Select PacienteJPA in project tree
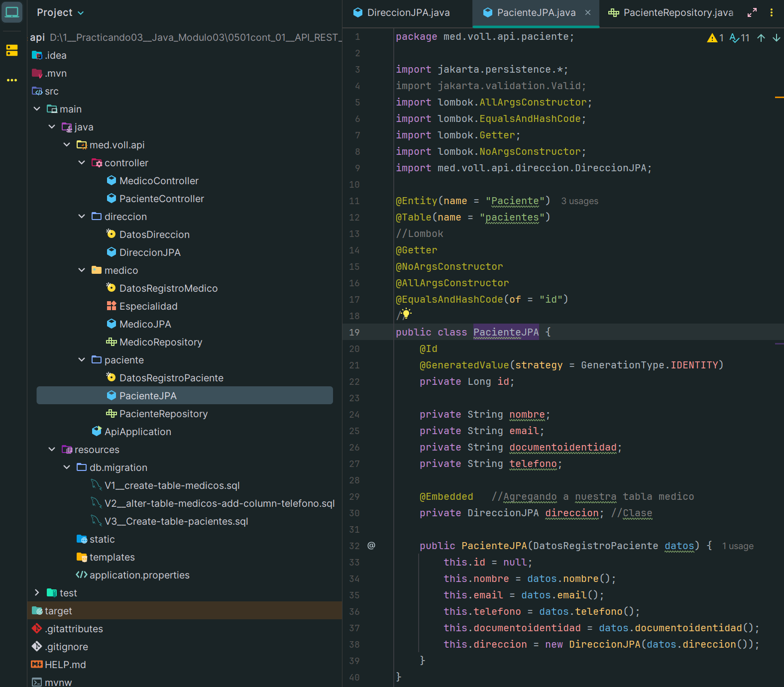784x687 pixels. [x=185, y=396]
